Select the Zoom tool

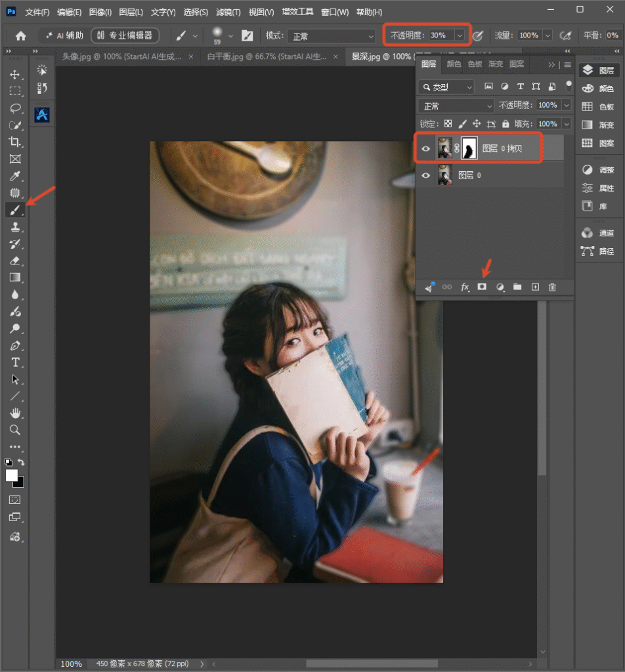tap(15, 430)
